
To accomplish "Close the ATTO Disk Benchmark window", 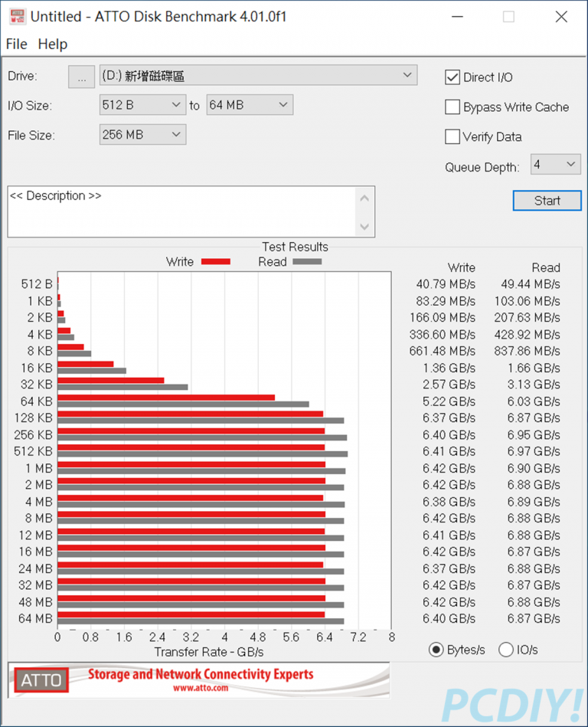I will coord(561,17).
